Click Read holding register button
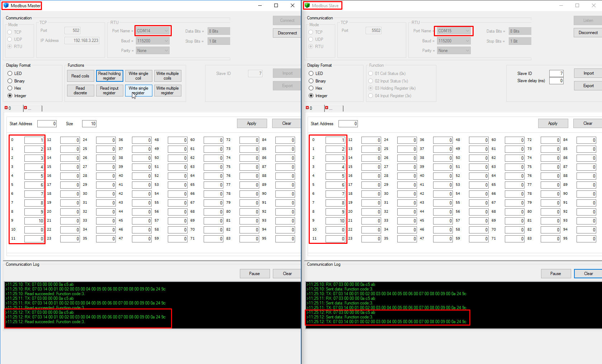Viewport: 602px width, 364px height. click(x=109, y=76)
